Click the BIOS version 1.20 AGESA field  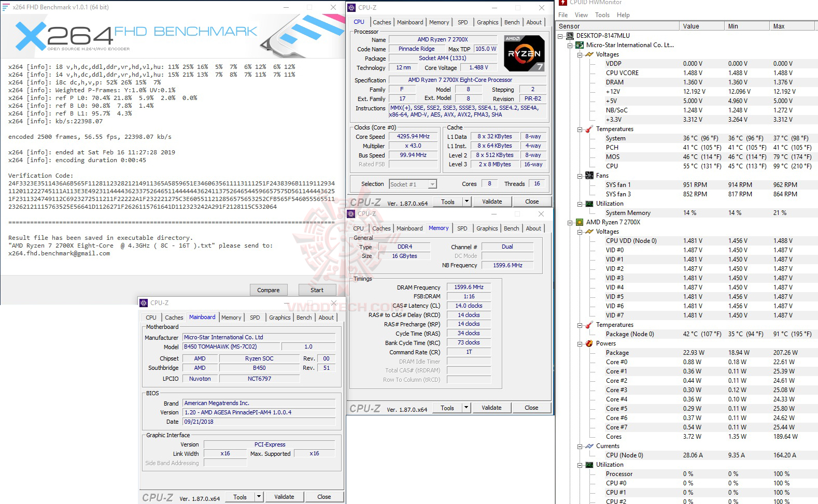point(259,412)
